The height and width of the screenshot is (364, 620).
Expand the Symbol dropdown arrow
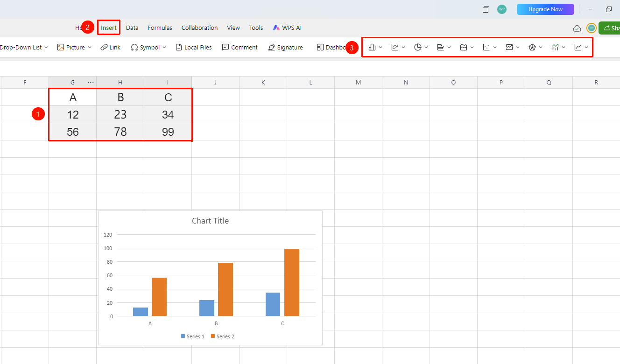164,47
